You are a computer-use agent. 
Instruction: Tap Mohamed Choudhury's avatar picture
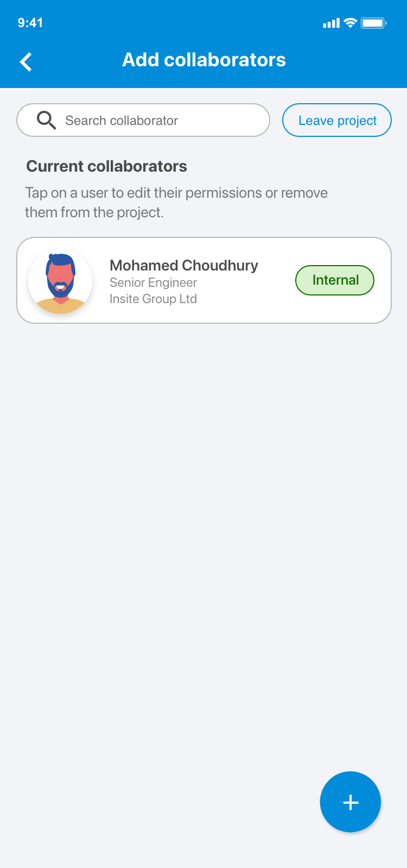(60, 281)
